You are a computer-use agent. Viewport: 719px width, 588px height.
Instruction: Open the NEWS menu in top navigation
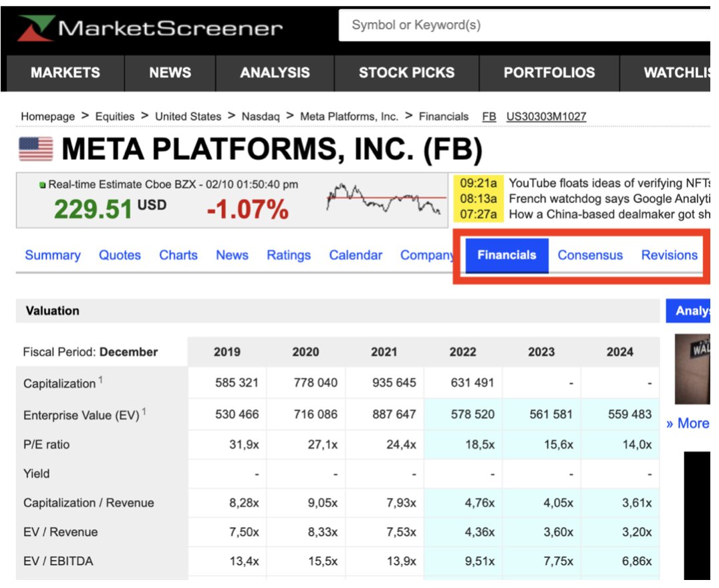[170, 72]
